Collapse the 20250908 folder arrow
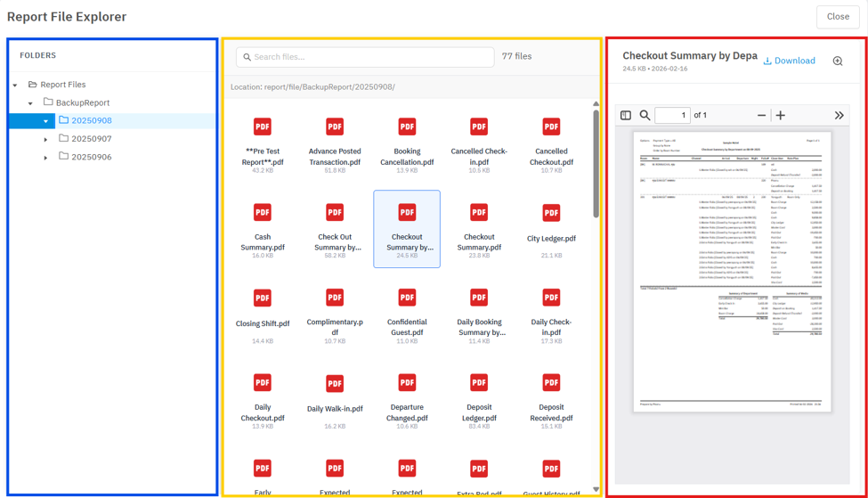The height and width of the screenshot is (498, 868). tap(46, 121)
